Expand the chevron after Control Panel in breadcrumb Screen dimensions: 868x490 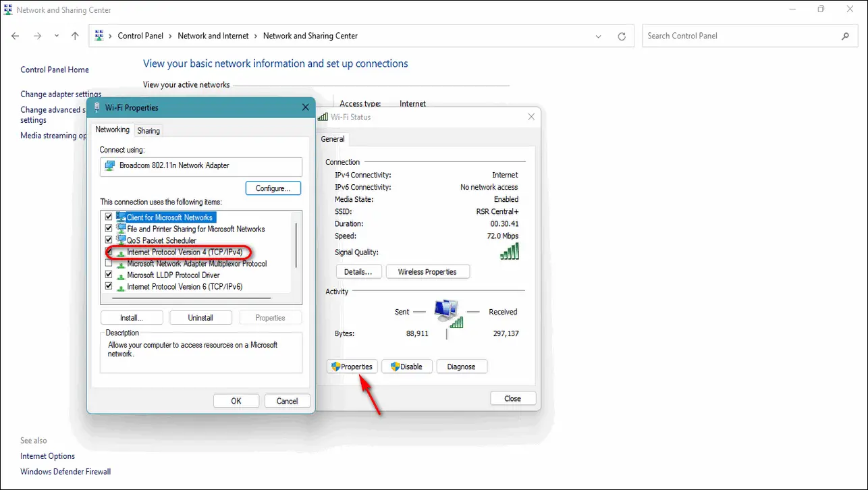171,36
